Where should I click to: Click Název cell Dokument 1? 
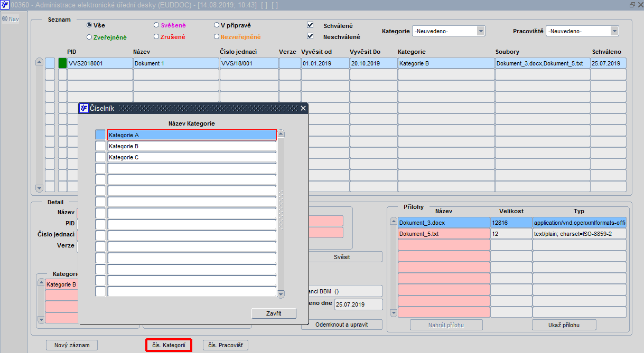point(176,63)
